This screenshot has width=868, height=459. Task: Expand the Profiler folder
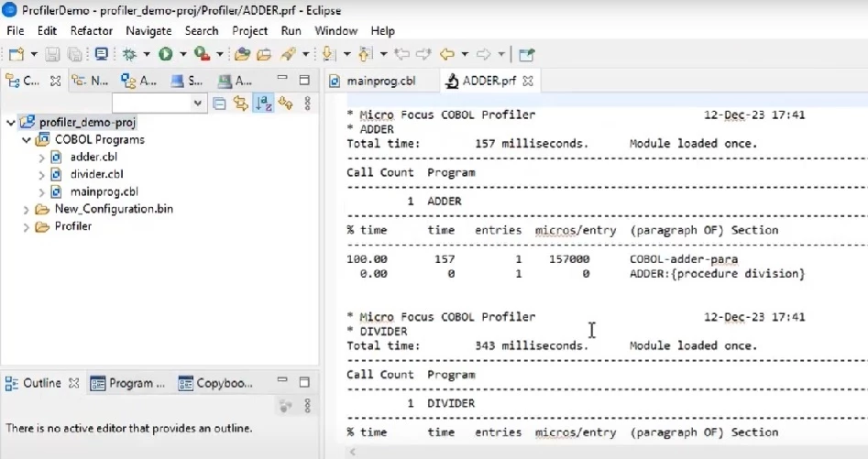click(26, 226)
